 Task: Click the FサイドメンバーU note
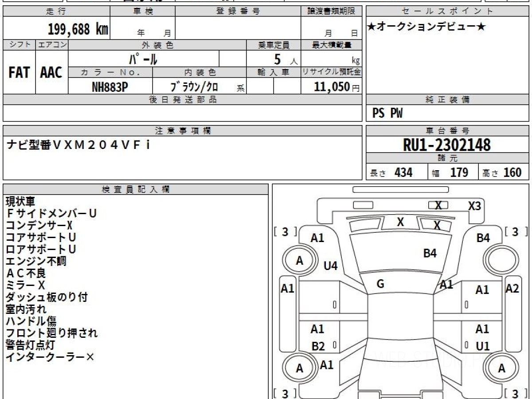pyautogui.click(x=51, y=213)
